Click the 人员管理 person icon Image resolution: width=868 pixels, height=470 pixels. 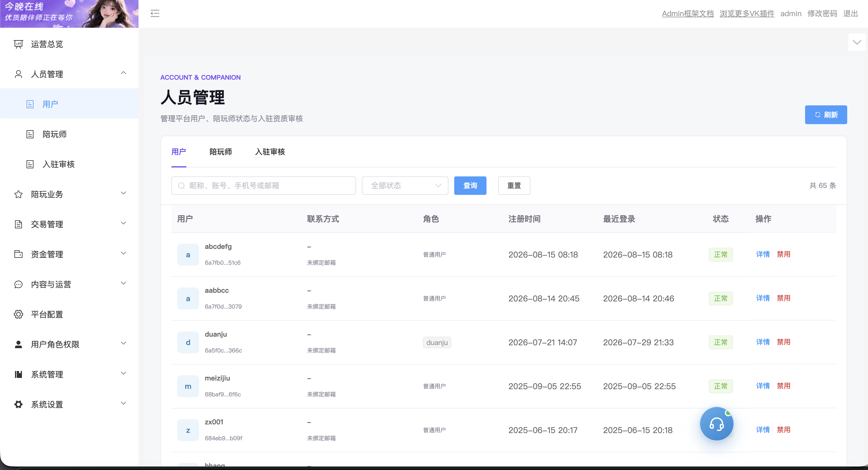coord(18,74)
